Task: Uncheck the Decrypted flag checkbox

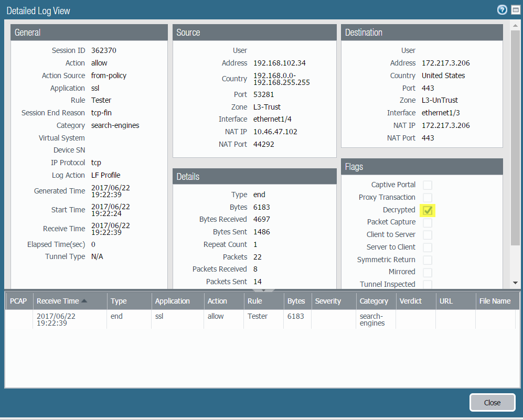Action: point(428,210)
